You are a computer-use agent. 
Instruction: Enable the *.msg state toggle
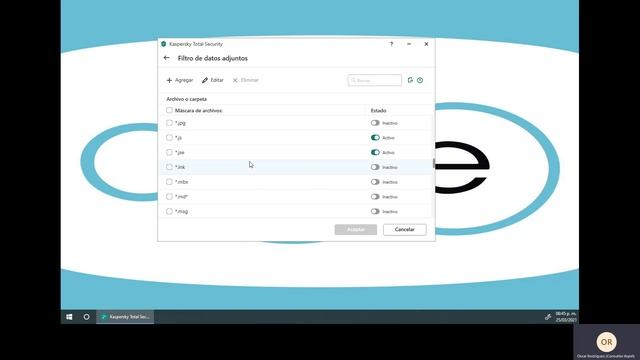point(375,211)
